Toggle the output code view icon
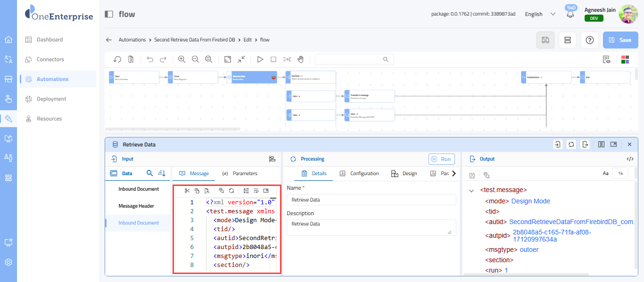The height and width of the screenshot is (282, 644). (x=630, y=159)
